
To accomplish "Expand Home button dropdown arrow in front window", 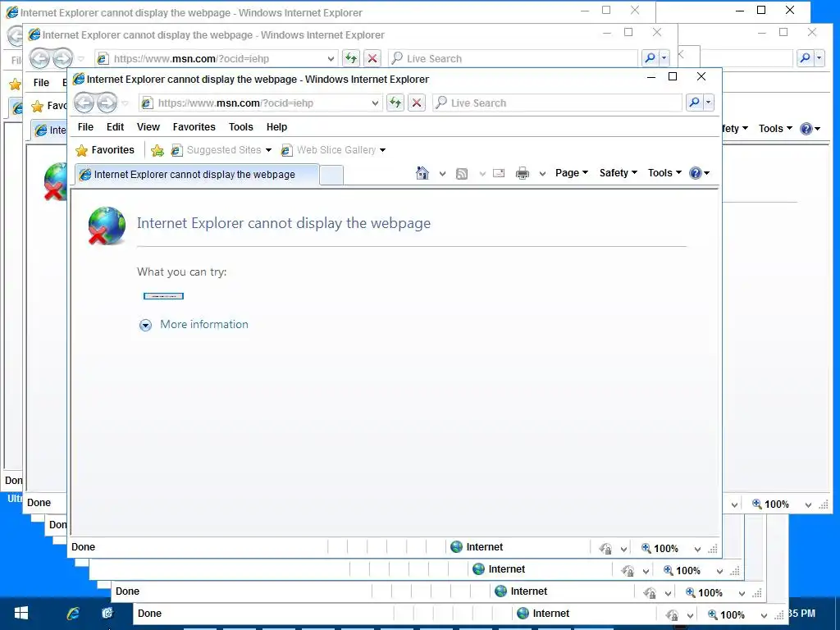I will (x=442, y=174).
